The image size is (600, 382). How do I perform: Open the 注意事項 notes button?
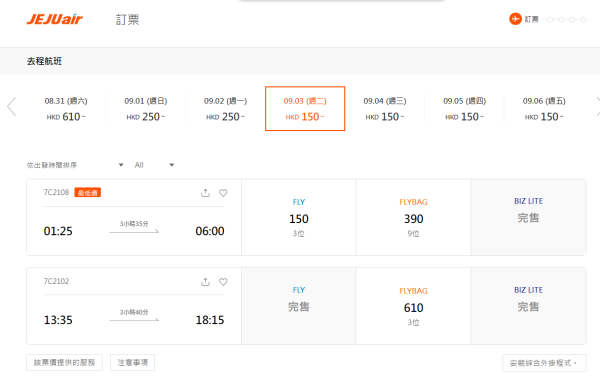[x=132, y=362]
